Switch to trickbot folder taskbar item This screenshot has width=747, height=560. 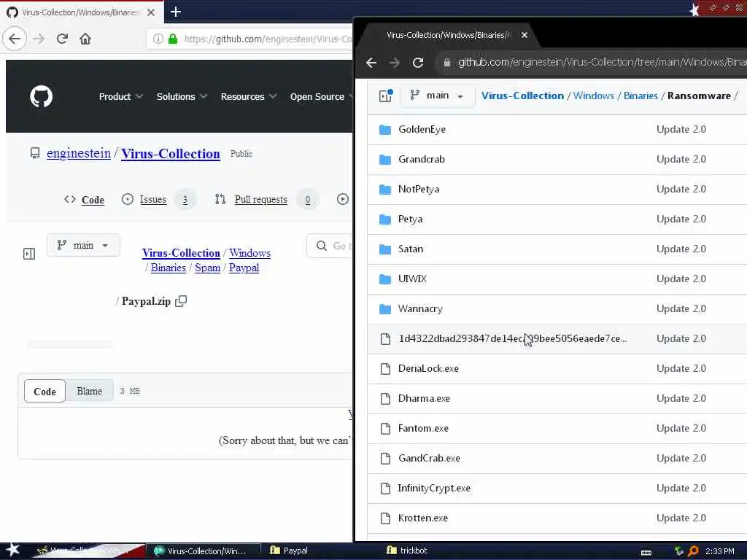tap(407, 551)
